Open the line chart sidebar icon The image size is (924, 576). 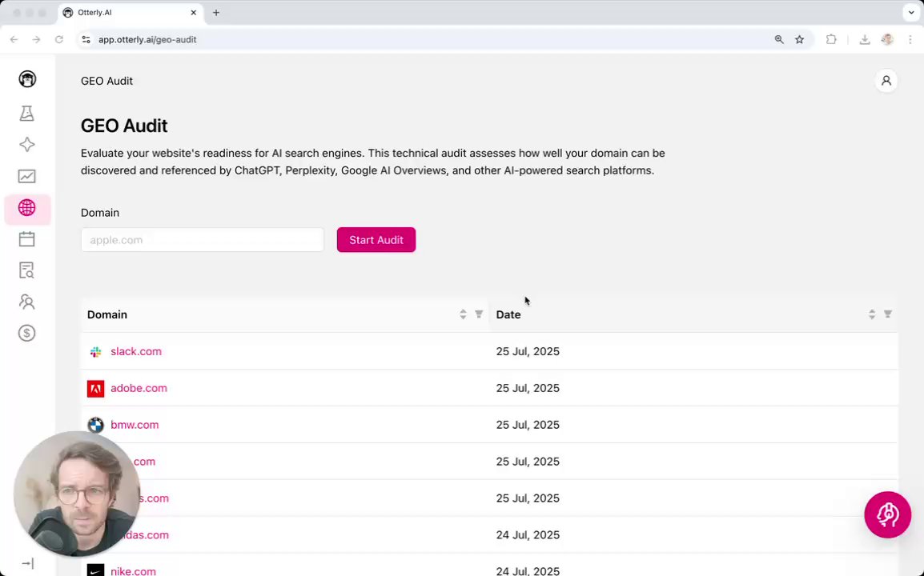coord(27,176)
